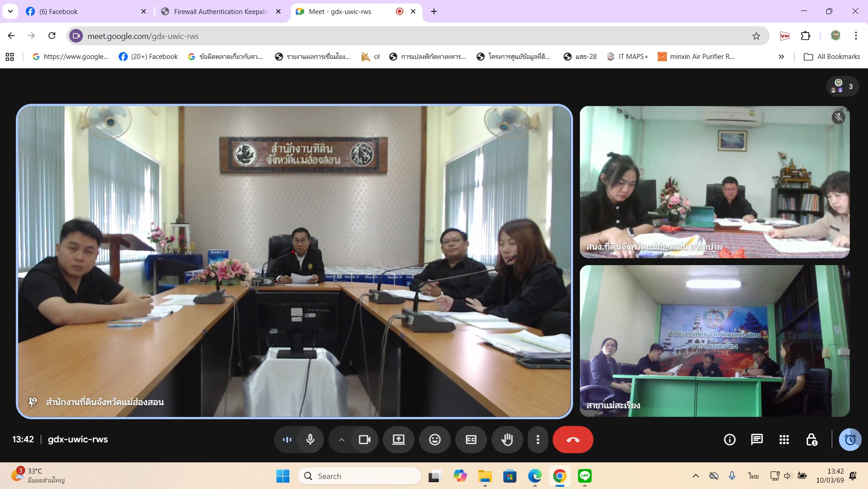
Task: Open the more options three-dot menu
Action: click(538, 440)
